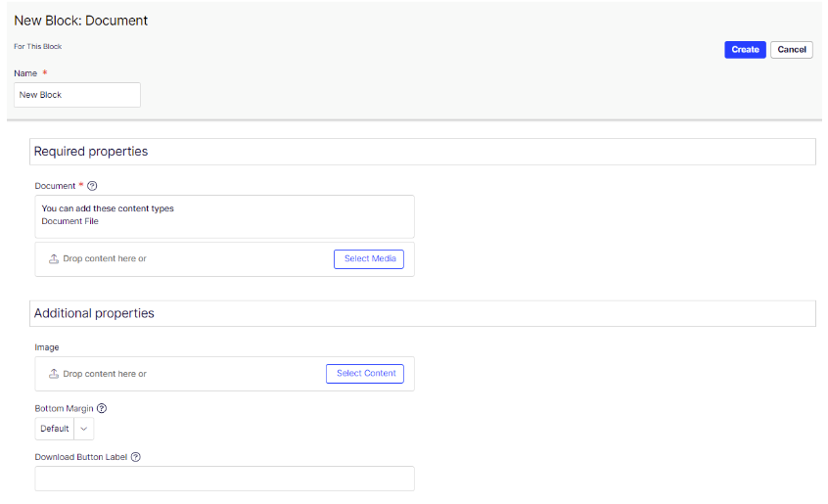Screen dimensions: 828x504
Task: Focus the Name input field
Action: [77, 95]
